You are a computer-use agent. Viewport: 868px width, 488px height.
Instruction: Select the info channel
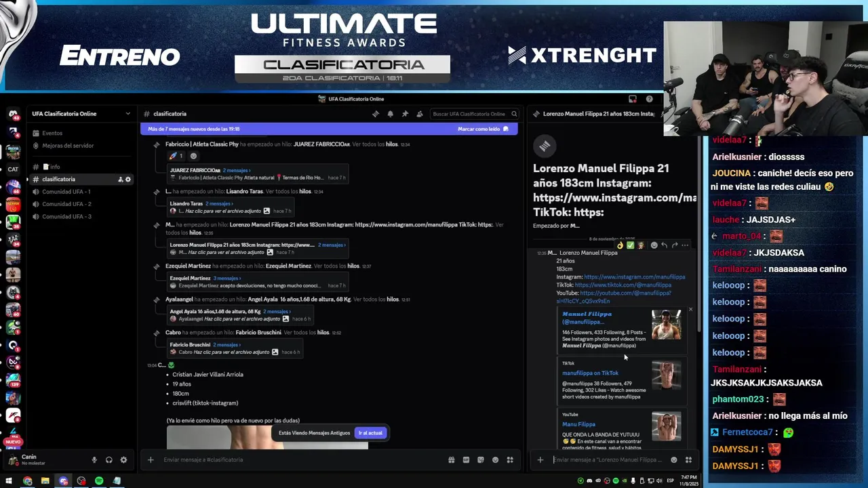[81, 167]
